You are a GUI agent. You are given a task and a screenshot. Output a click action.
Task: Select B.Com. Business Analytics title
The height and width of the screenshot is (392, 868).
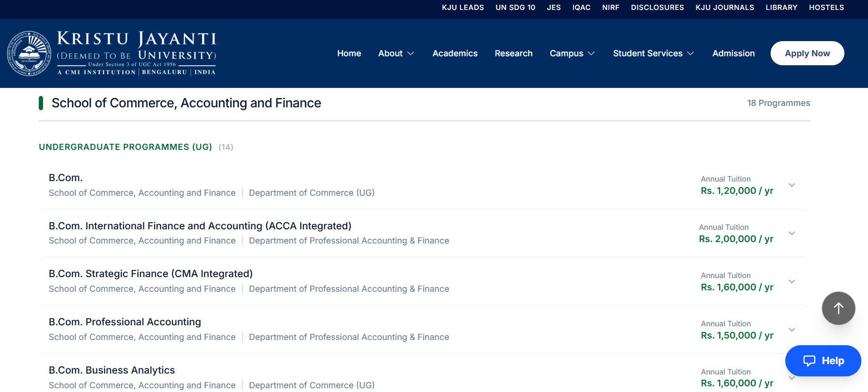[112, 370]
